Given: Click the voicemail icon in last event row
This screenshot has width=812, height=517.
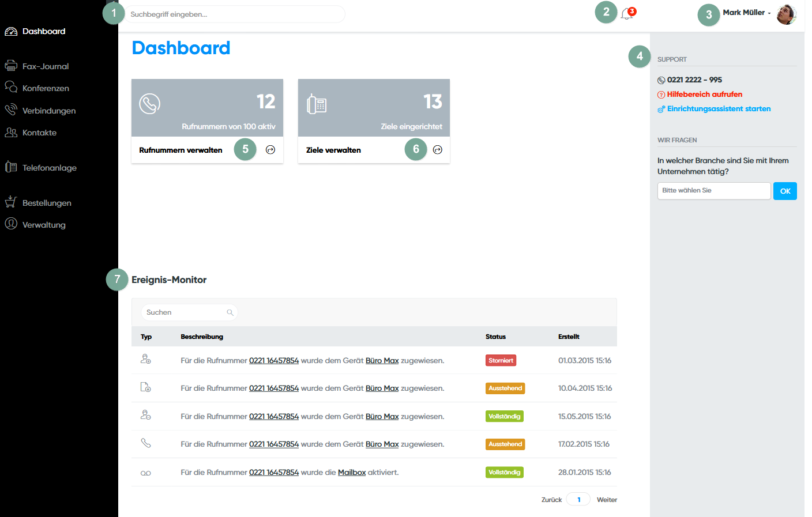Looking at the screenshot, I should 146,473.
